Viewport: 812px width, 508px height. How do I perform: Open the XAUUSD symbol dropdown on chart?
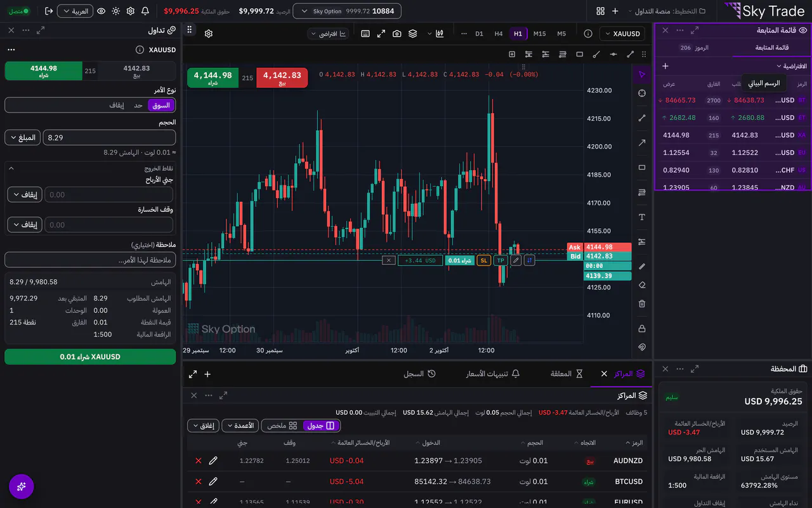pyautogui.click(x=622, y=34)
